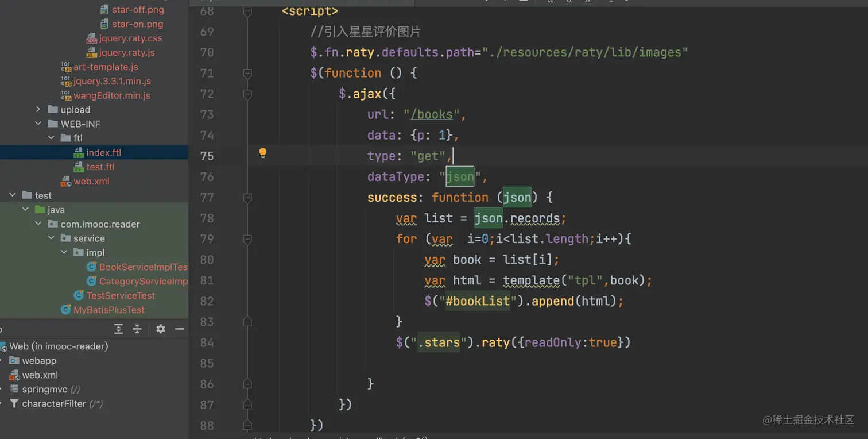
Task: Click the fold end marker on line 83
Action: pos(247,322)
